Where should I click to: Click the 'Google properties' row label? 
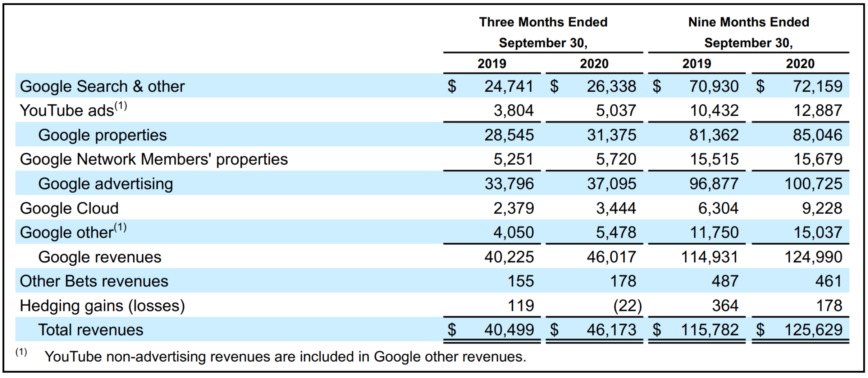[102, 135]
